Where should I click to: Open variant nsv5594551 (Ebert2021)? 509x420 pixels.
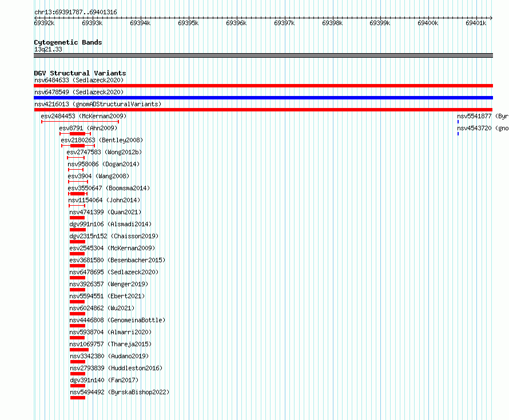pos(107,296)
